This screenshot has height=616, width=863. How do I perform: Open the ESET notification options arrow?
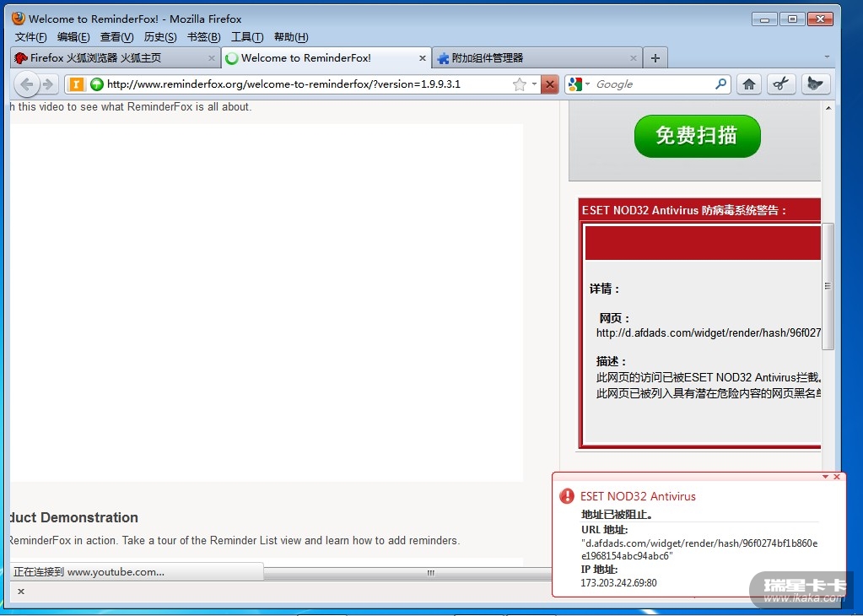pos(826,477)
